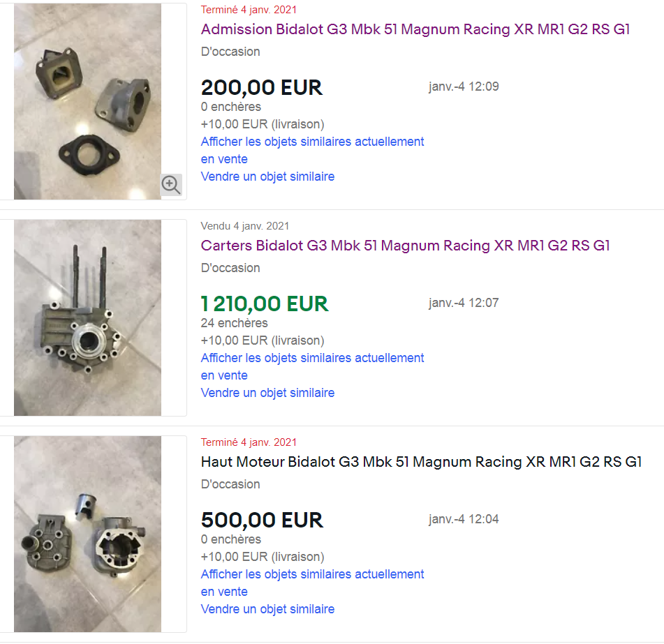Viewport: 664px width, 644px height.
Task: Click the 500,00 EUR price
Action: coord(262,520)
